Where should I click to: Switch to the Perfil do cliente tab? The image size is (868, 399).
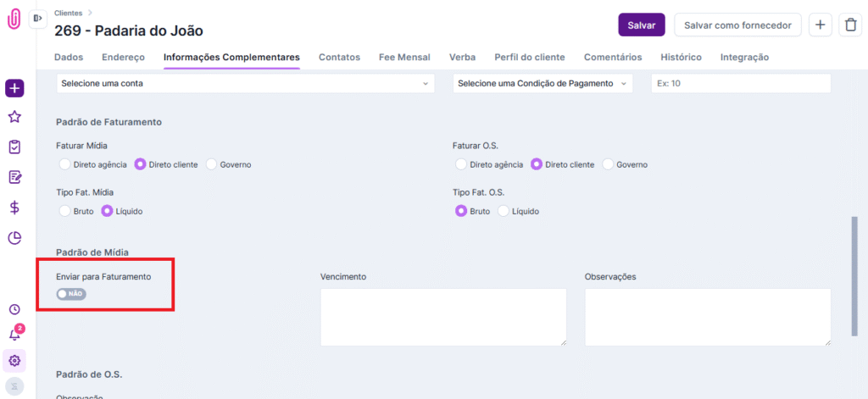530,57
